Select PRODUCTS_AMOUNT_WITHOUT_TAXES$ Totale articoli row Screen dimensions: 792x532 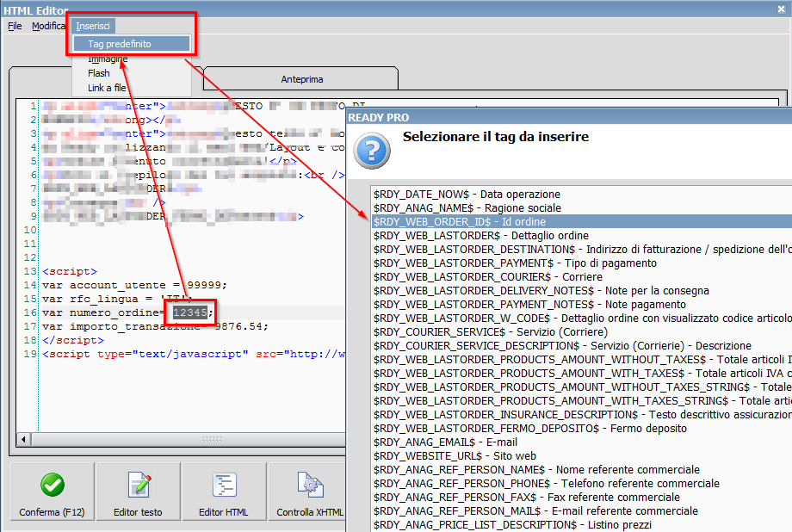coord(582,359)
